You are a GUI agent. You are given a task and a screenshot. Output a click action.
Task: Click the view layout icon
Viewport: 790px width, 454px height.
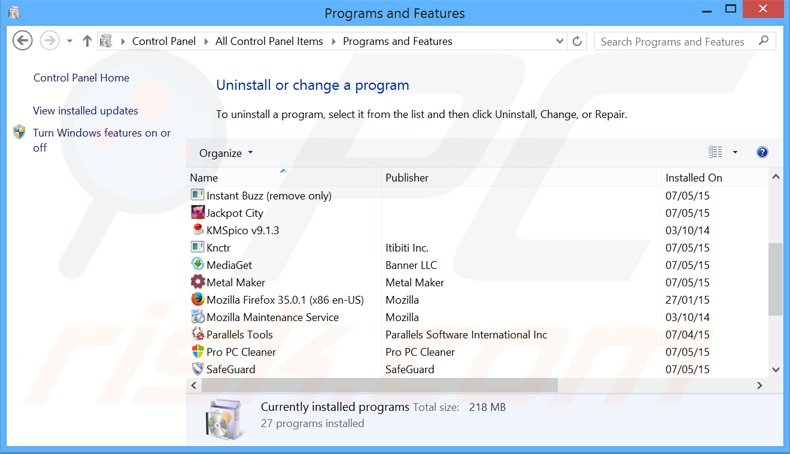point(715,152)
